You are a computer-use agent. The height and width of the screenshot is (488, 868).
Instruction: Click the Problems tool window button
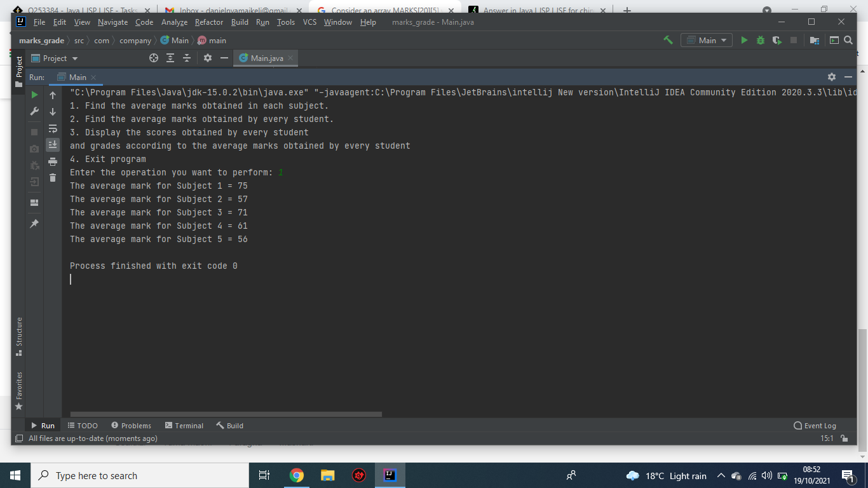(131, 426)
